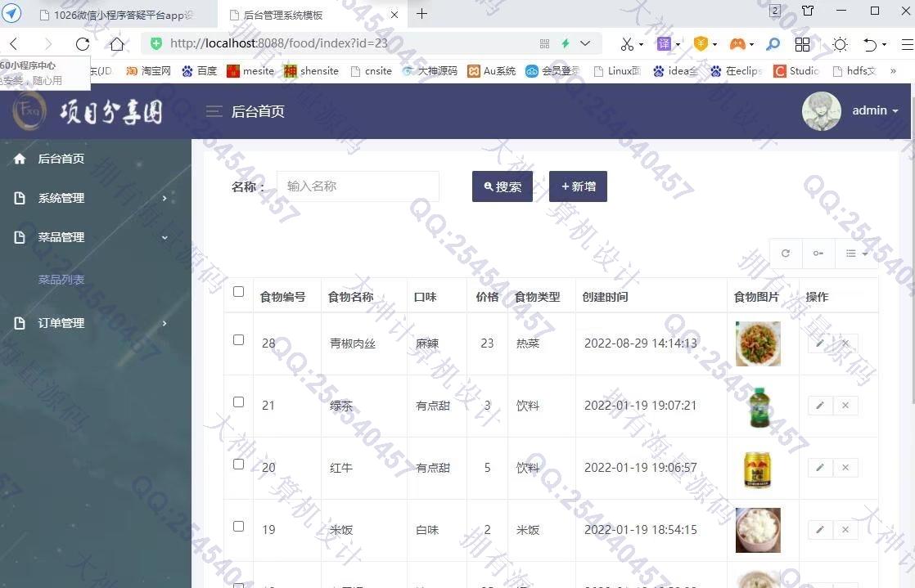Viewport: 915px width, 588px height.
Task: Open shensite bookmark
Action: (311, 71)
